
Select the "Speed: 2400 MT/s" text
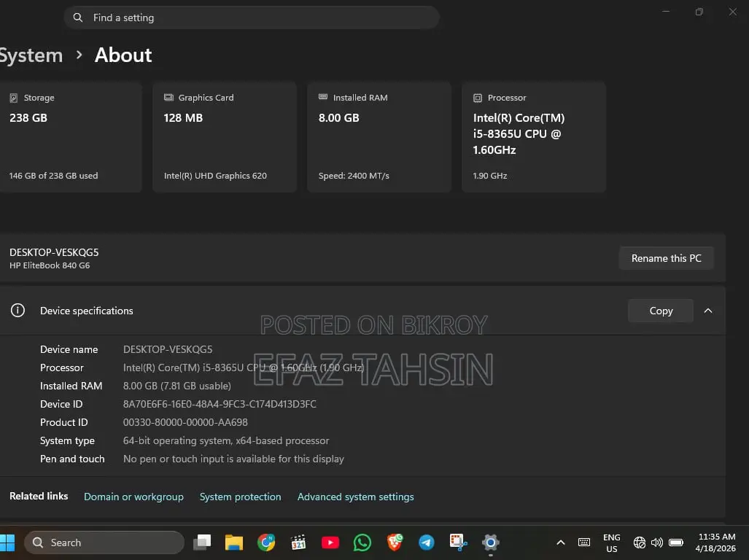[354, 176]
